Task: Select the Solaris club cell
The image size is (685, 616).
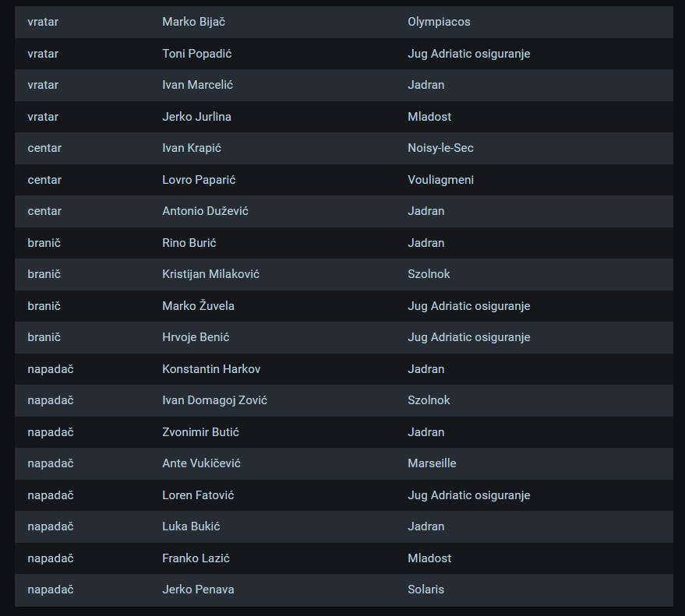Action: [x=425, y=590]
